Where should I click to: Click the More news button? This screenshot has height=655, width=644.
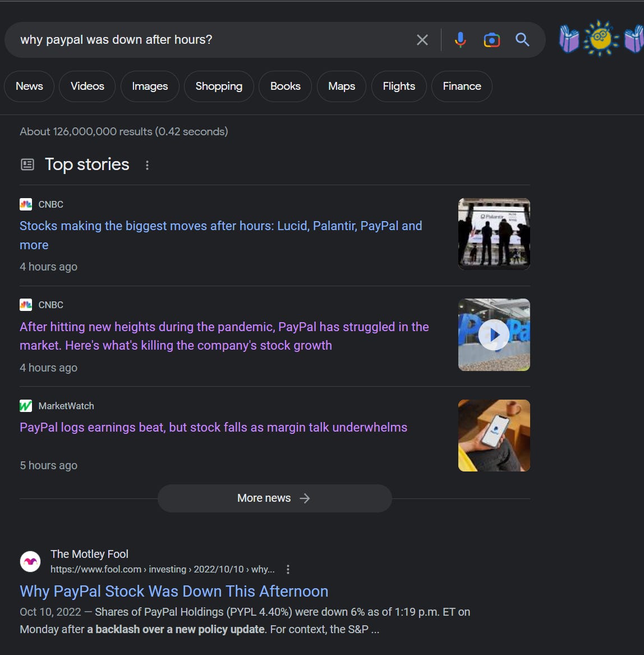click(275, 498)
